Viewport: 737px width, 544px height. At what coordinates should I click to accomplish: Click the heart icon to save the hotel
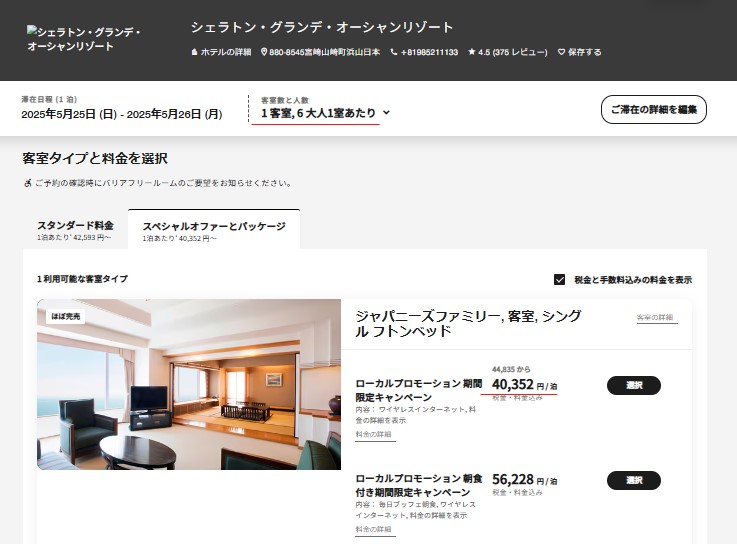(561, 52)
